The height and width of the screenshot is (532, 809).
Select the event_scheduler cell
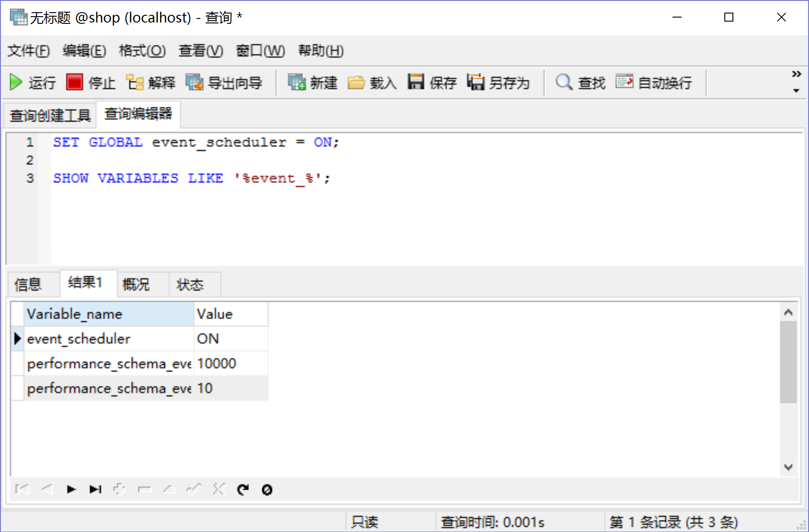pos(109,338)
